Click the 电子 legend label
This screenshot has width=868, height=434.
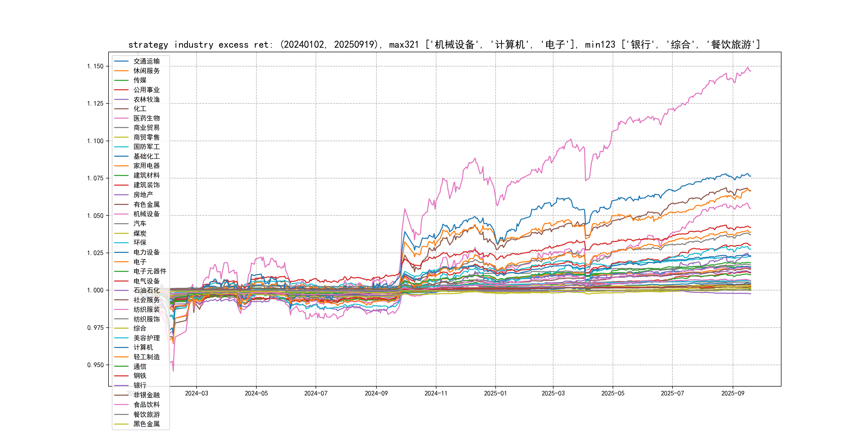(140, 262)
